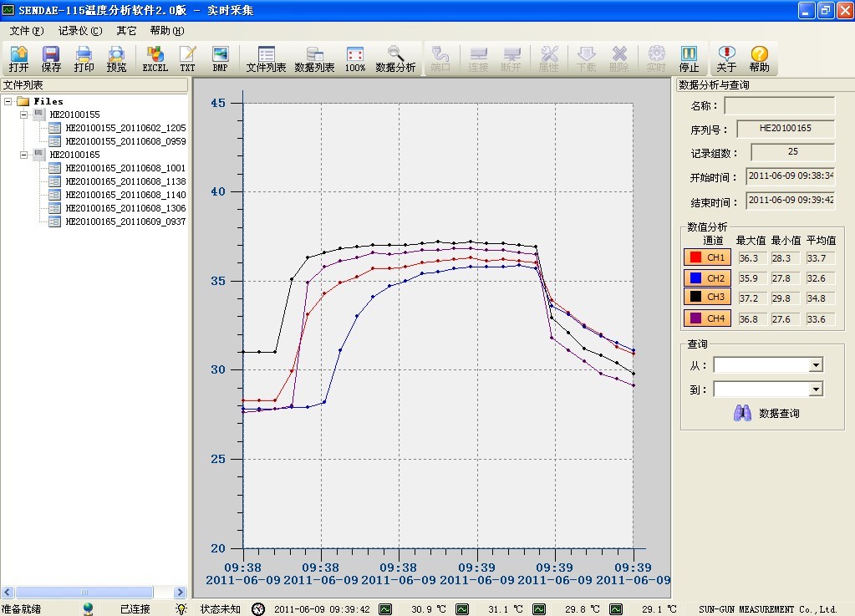Open the 记录仪(C) menu
The width and height of the screenshot is (855, 616).
pyautogui.click(x=79, y=31)
